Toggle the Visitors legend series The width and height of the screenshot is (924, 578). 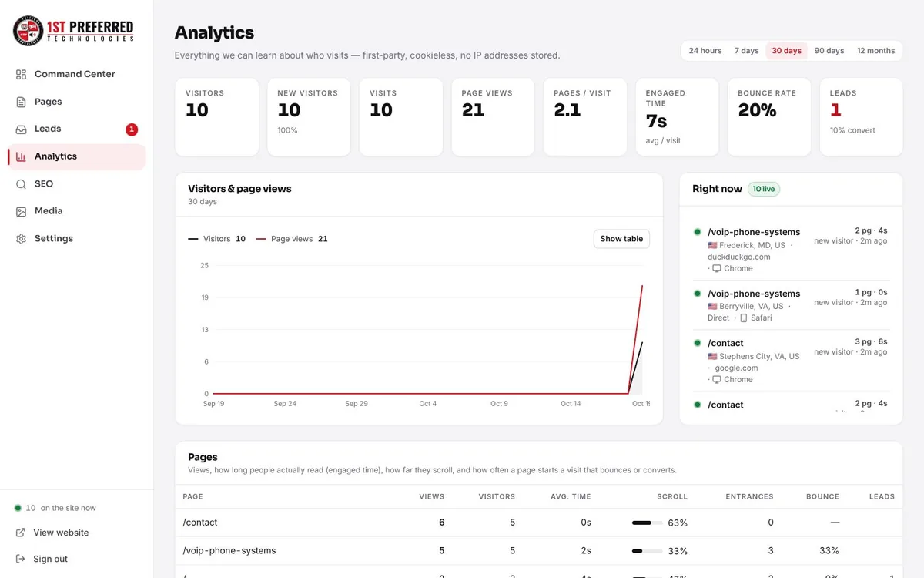click(x=216, y=239)
